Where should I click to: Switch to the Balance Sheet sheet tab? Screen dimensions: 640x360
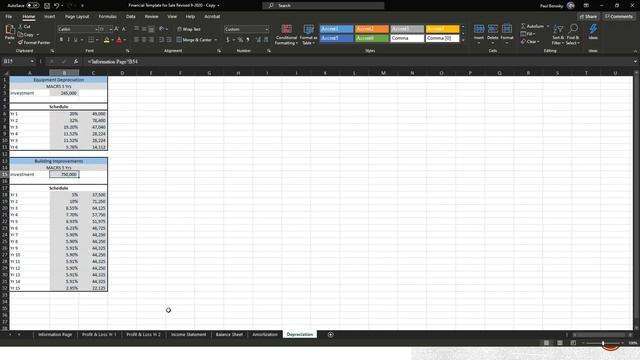229,334
